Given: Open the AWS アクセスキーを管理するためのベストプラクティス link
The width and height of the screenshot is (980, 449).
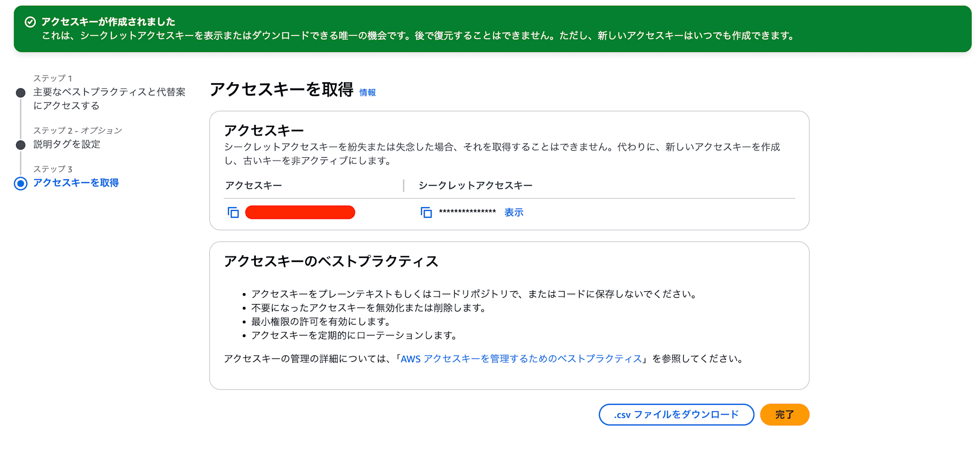Looking at the screenshot, I should [x=521, y=359].
